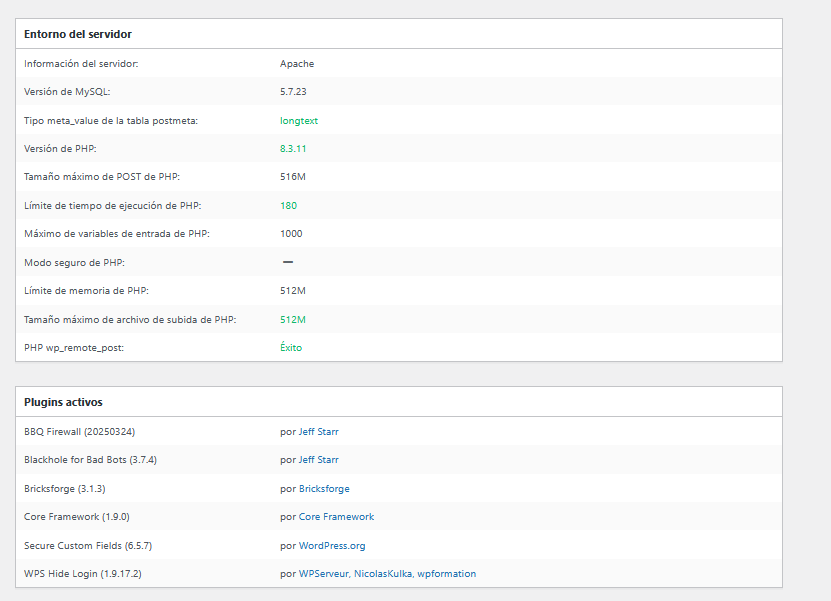
Task: Click the Plugins activos section header
Action: pyautogui.click(x=63, y=402)
